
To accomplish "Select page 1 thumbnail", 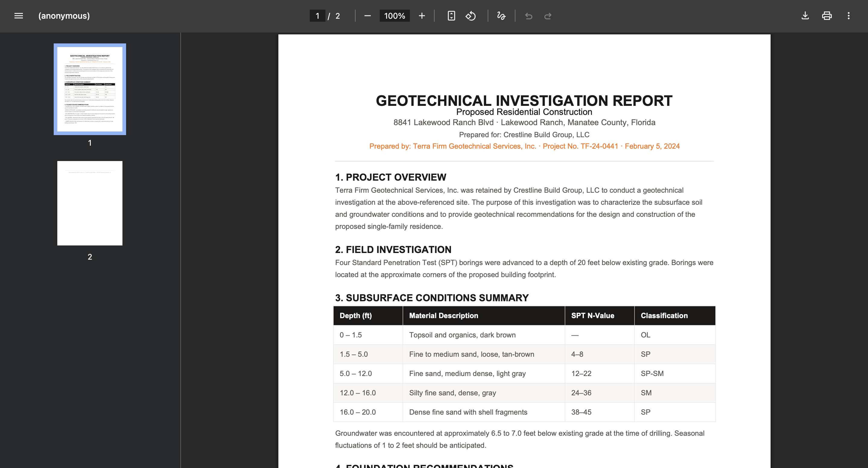I will tap(90, 89).
